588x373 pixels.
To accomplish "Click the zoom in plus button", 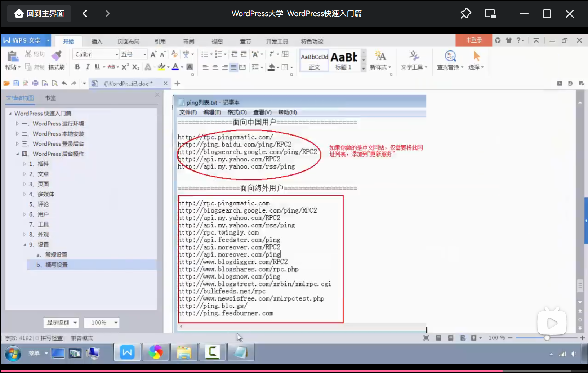I will (x=582, y=338).
